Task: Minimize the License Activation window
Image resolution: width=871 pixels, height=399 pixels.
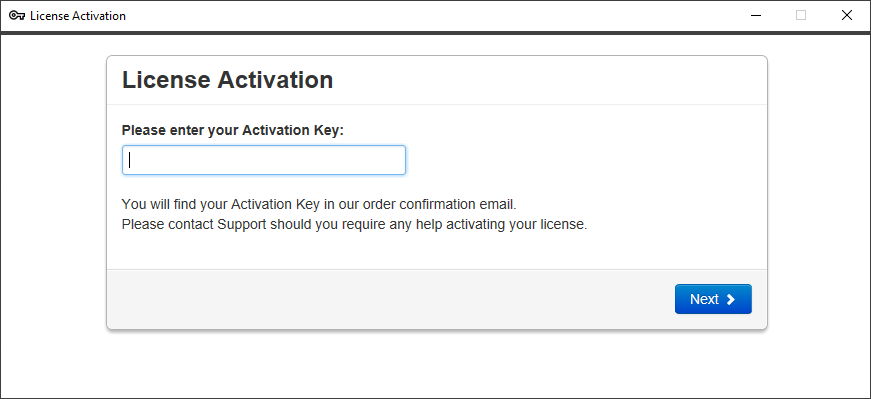Action: [x=755, y=16]
